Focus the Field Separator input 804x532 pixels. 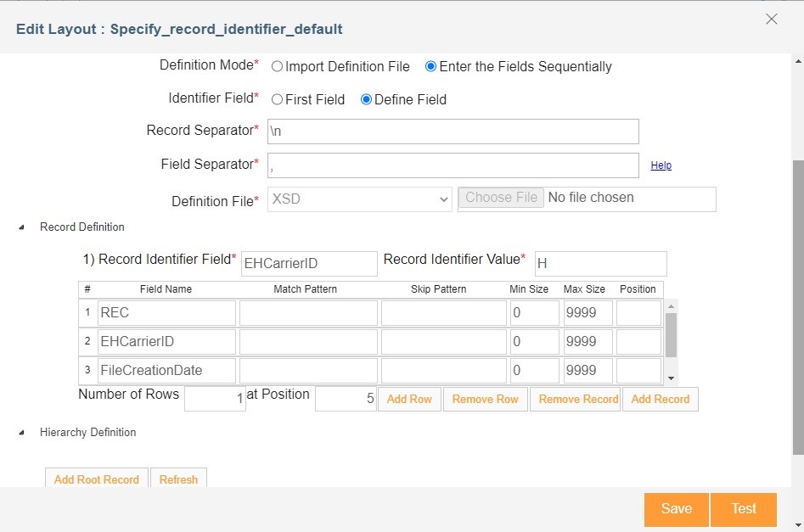[453, 165]
